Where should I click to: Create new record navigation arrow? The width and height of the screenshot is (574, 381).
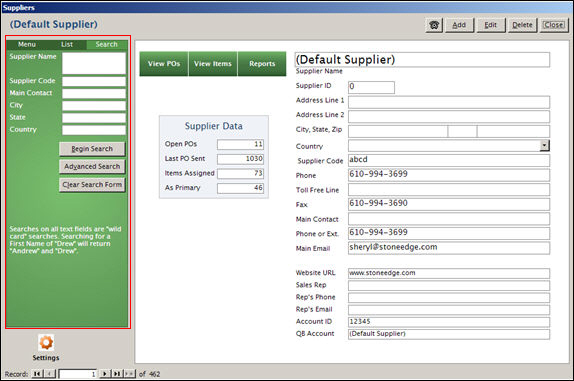[x=129, y=374]
